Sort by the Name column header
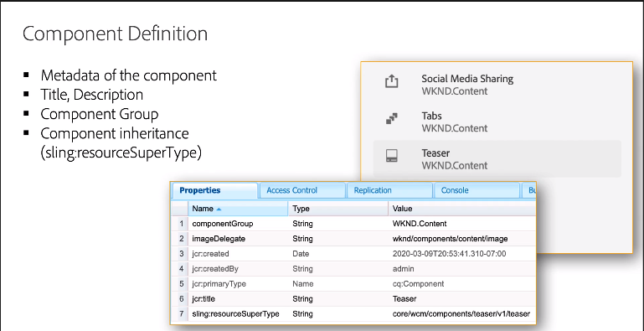The image size is (644, 331). pyautogui.click(x=238, y=209)
